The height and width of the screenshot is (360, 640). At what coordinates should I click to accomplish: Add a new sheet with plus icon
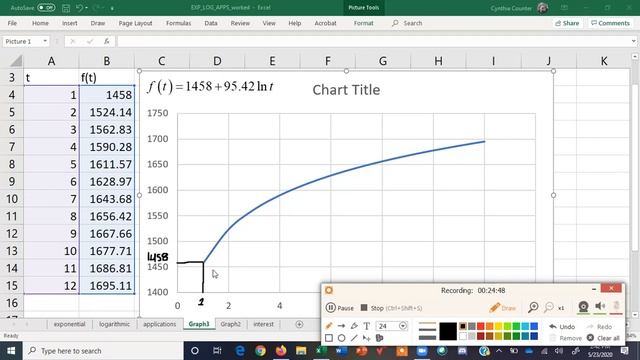point(299,324)
